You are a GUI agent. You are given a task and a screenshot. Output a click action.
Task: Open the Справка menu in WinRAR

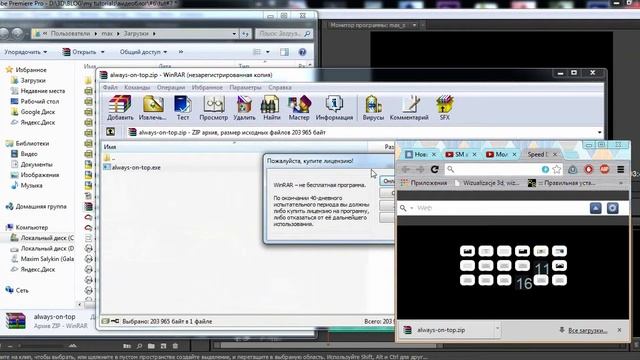click(280, 87)
